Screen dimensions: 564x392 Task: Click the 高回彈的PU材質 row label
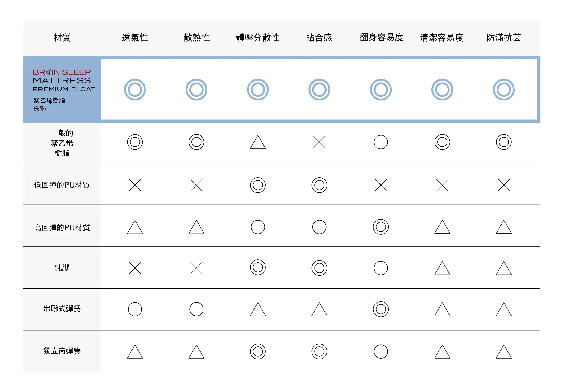point(62,227)
